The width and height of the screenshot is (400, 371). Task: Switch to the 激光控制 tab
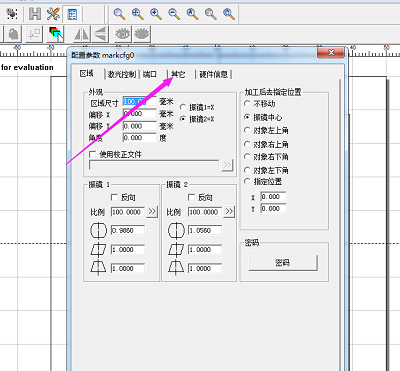pyautogui.click(x=121, y=74)
